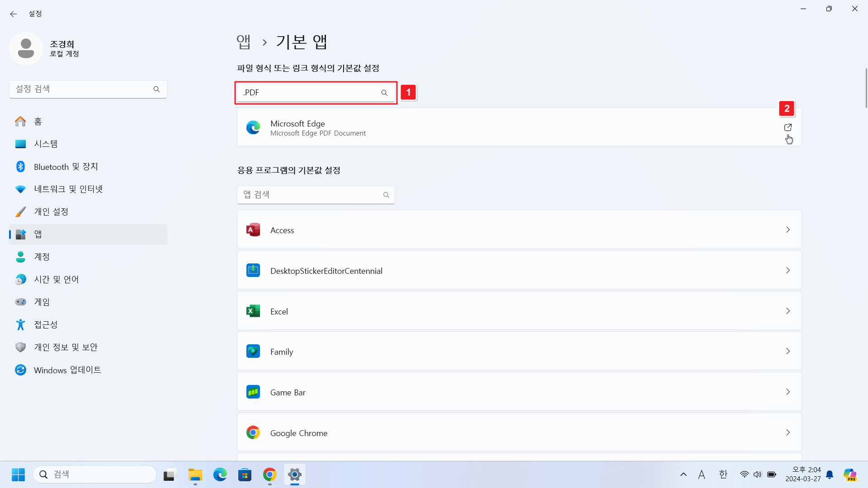This screenshot has width=868, height=488.
Task: Click the Google Chrome app icon in the list
Action: point(253,432)
